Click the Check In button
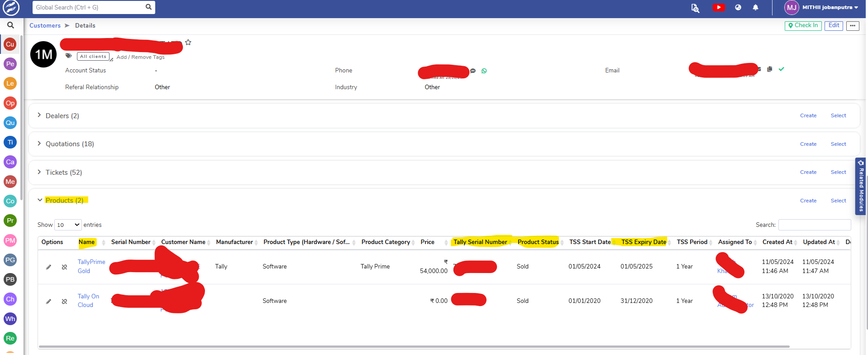The width and height of the screenshot is (868, 355). click(x=803, y=26)
